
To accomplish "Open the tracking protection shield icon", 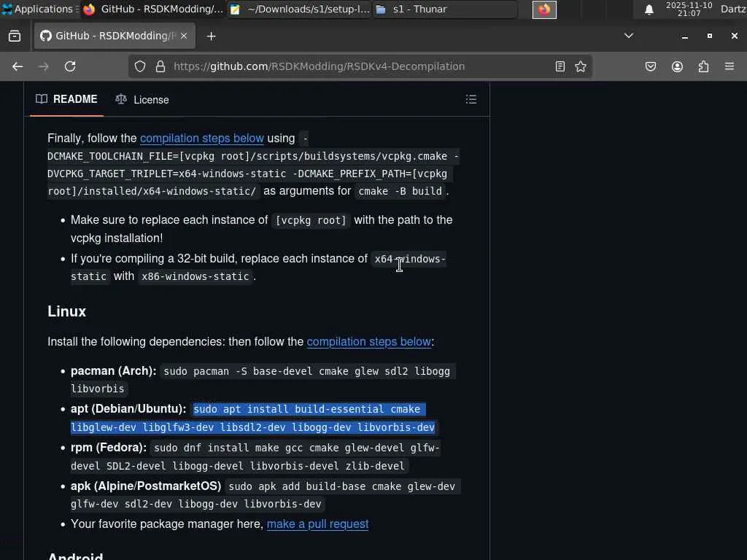I will (x=139, y=66).
